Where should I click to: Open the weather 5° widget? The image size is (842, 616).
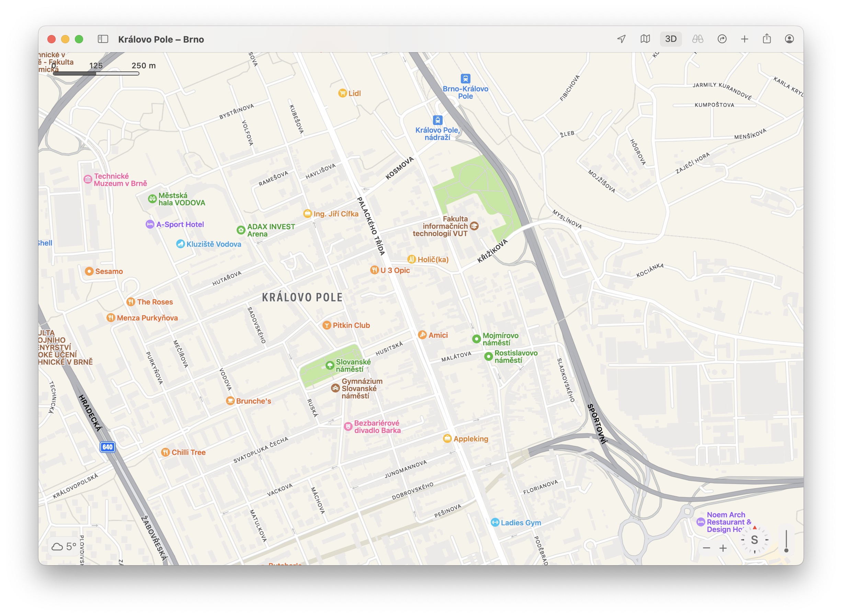pos(64,547)
